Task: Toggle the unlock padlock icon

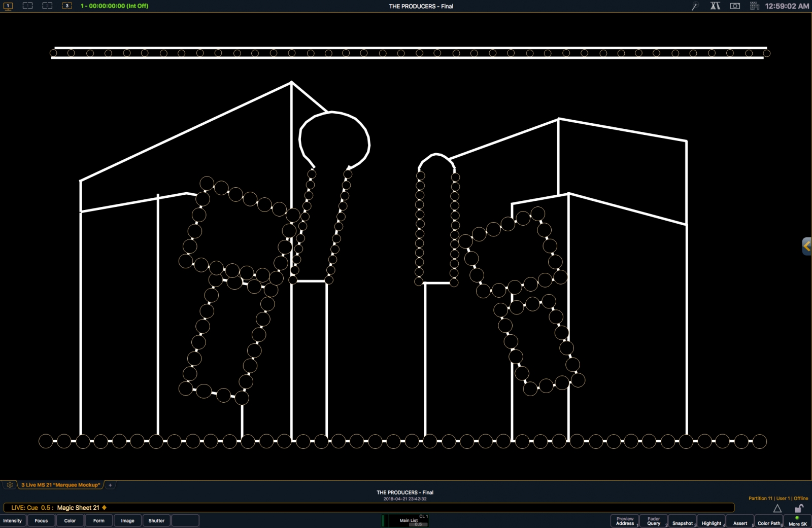Action: click(x=799, y=508)
